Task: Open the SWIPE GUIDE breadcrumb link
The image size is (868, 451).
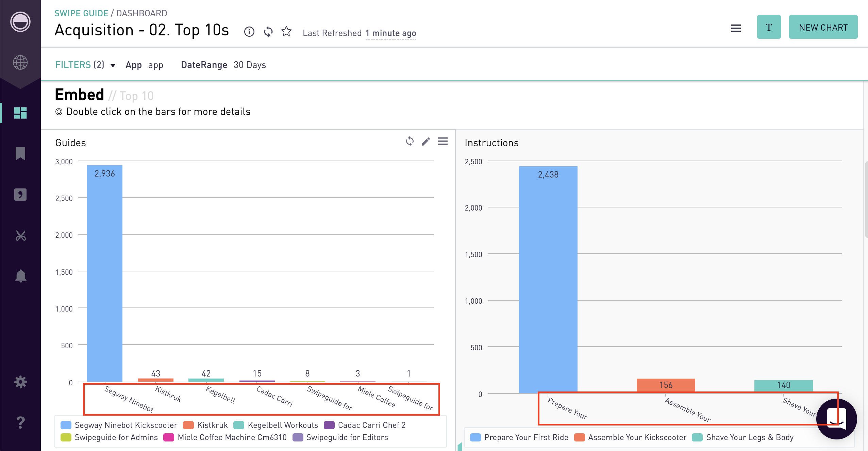Action: 81,13
